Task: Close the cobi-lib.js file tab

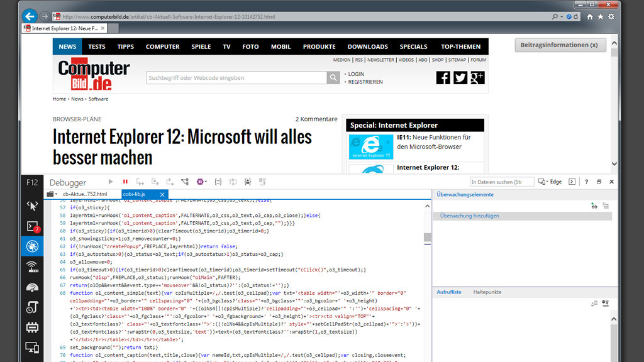Action: [x=162, y=195]
